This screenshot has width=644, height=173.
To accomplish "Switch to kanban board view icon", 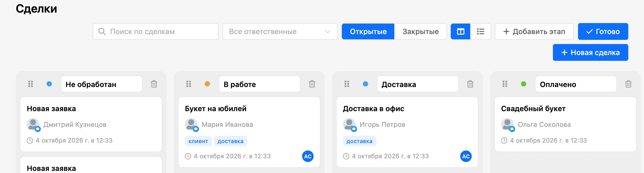I will coord(460,31).
